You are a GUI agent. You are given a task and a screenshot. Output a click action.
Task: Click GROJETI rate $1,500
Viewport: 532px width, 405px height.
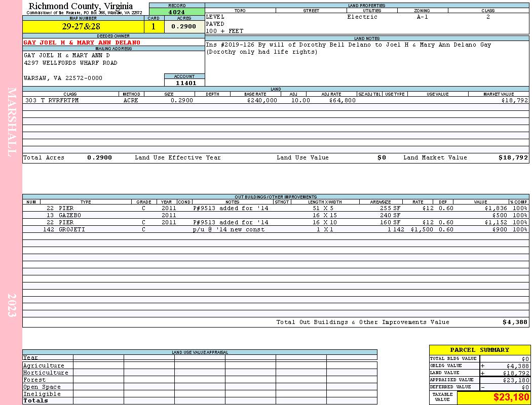click(422, 229)
